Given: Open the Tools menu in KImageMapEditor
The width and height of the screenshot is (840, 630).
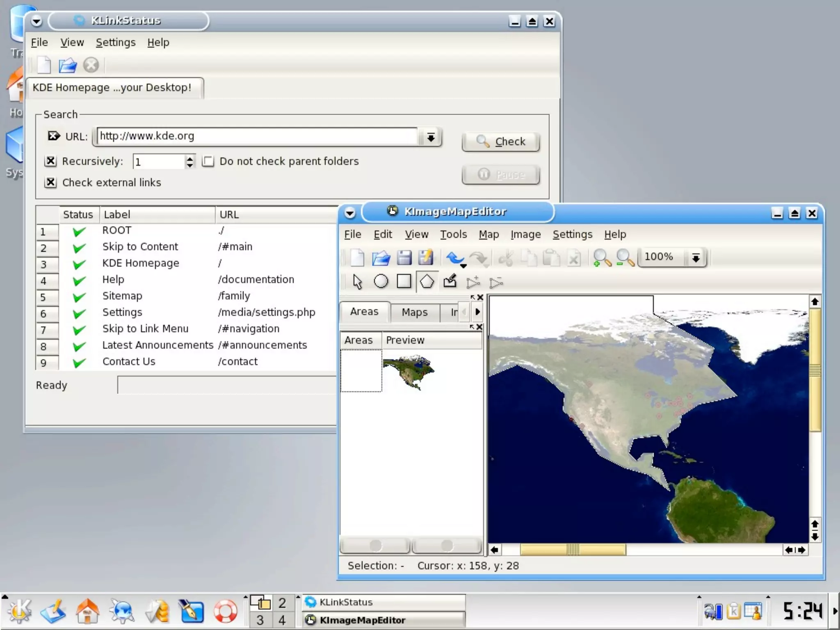Looking at the screenshot, I should coord(454,234).
